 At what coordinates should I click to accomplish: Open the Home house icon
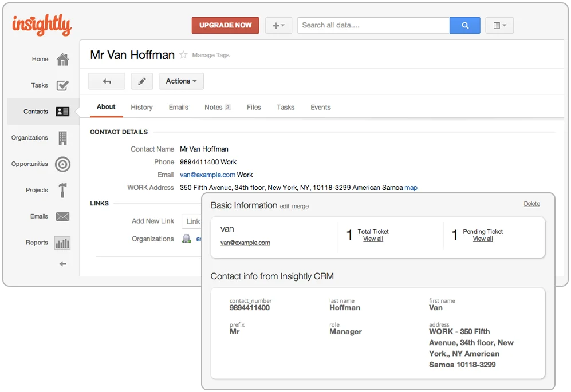62,60
